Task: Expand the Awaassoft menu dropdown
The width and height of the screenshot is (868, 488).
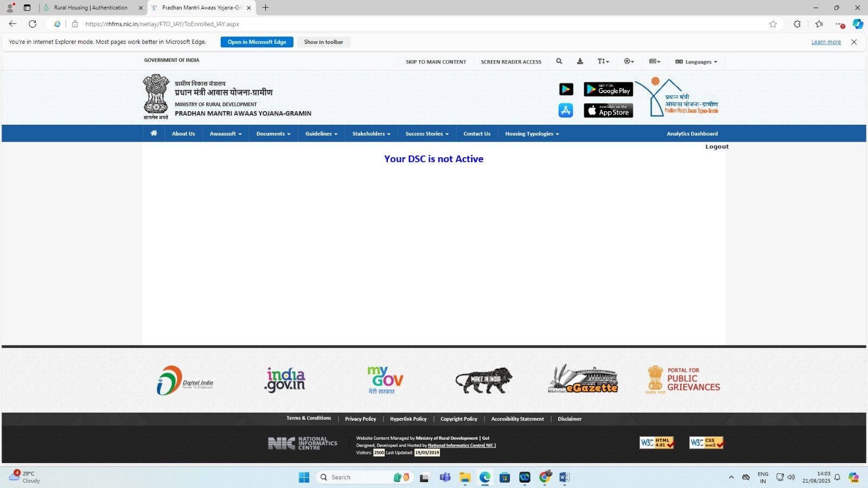Action: click(x=225, y=134)
